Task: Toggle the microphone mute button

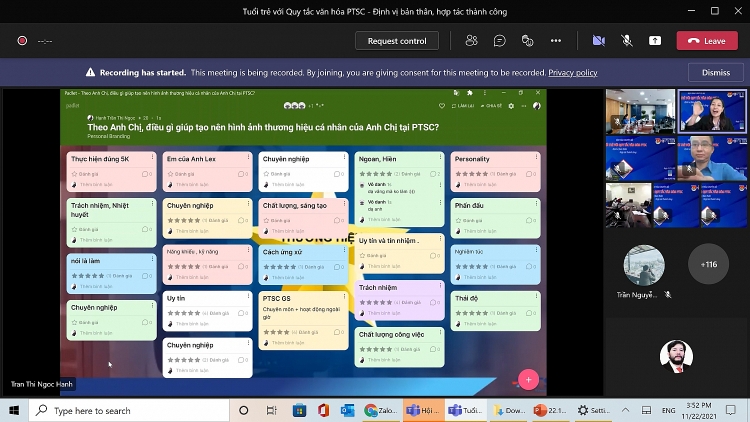Action: pyautogui.click(x=627, y=41)
